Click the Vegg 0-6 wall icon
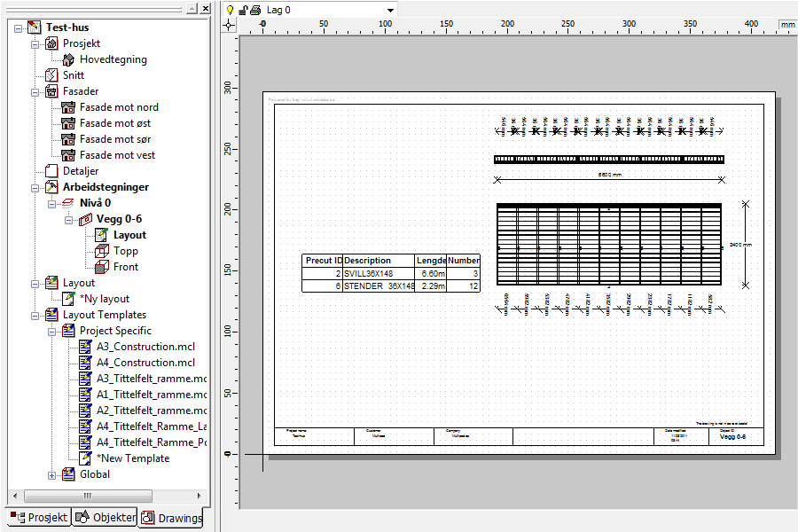798x532 pixels. 85,219
